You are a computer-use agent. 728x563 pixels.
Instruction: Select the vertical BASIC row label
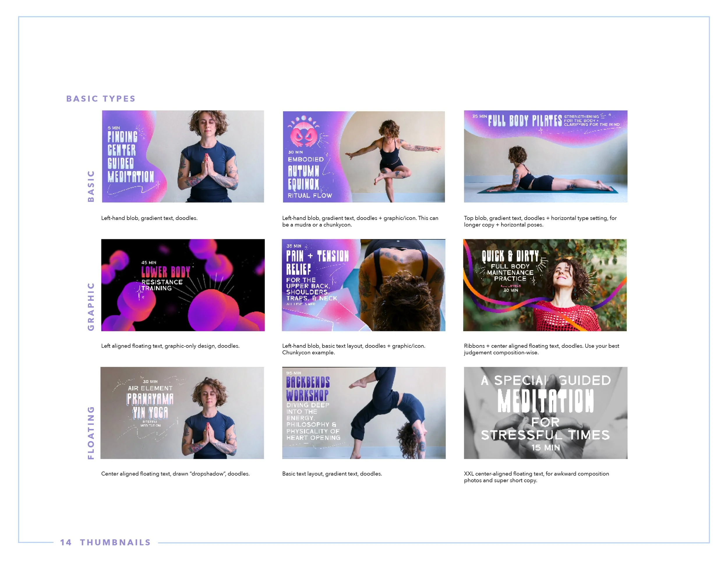pos(91,186)
